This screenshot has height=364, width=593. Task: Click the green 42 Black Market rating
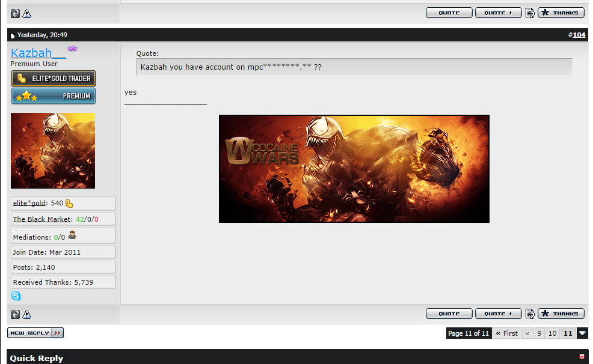[x=80, y=219]
